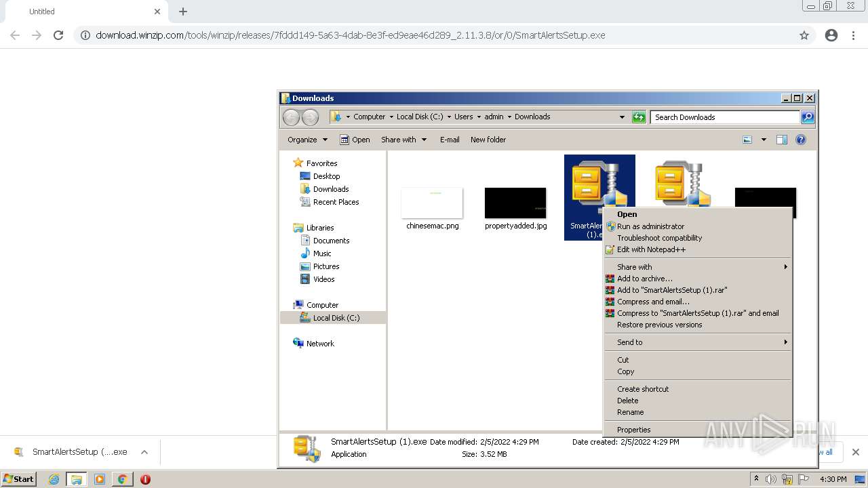Open the Chrome profile avatar menu
Image resolution: width=868 pixels, height=488 pixels.
tap(831, 35)
